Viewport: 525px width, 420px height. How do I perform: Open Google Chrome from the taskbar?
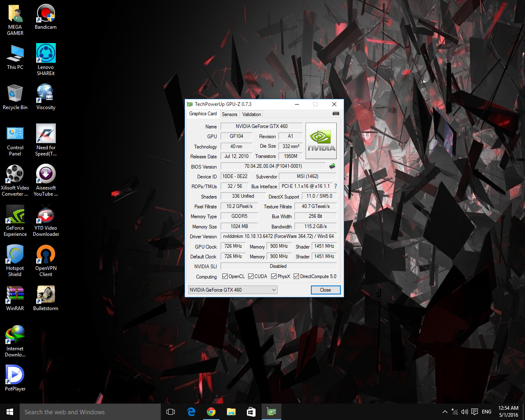pyautogui.click(x=211, y=412)
